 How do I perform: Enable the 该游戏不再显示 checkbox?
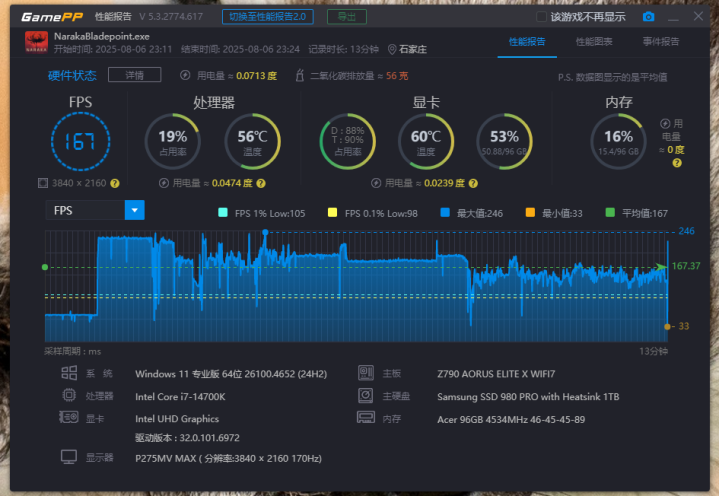[x=541, y=17]
